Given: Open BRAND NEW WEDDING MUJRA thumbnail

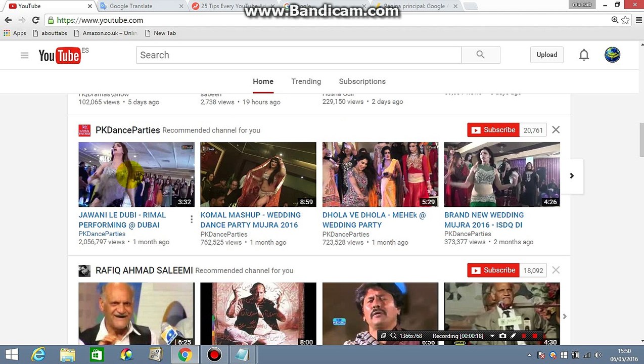Looking at the screenshot, I should click(x=502, y=174).
